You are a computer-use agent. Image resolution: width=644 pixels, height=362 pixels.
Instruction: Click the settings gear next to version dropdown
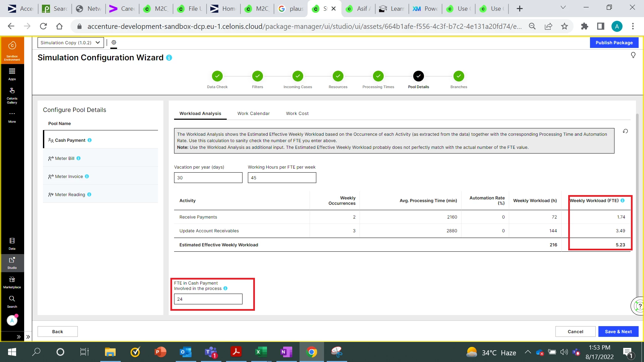[114, 43]
